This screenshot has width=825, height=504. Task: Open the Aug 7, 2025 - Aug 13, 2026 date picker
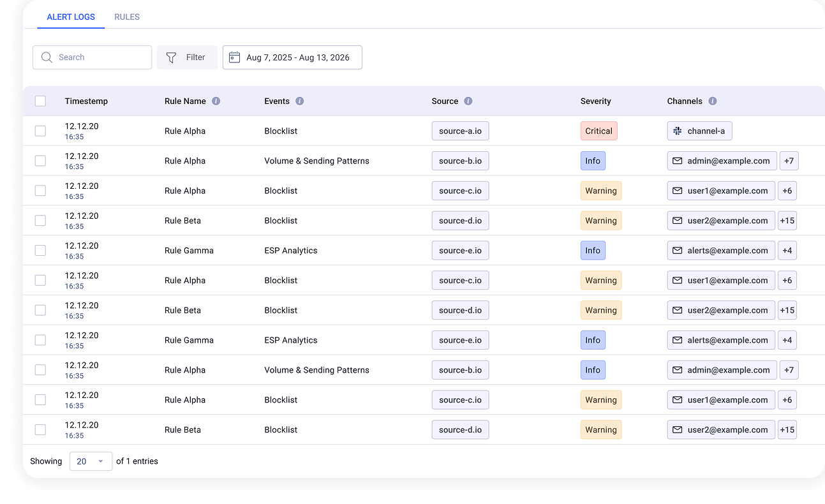(292, 57)
